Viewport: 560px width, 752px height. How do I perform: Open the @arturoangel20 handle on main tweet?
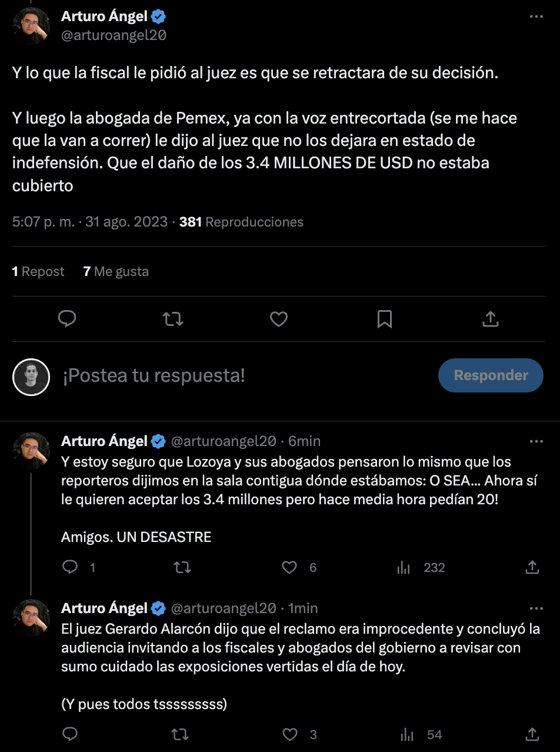point(114,35)
